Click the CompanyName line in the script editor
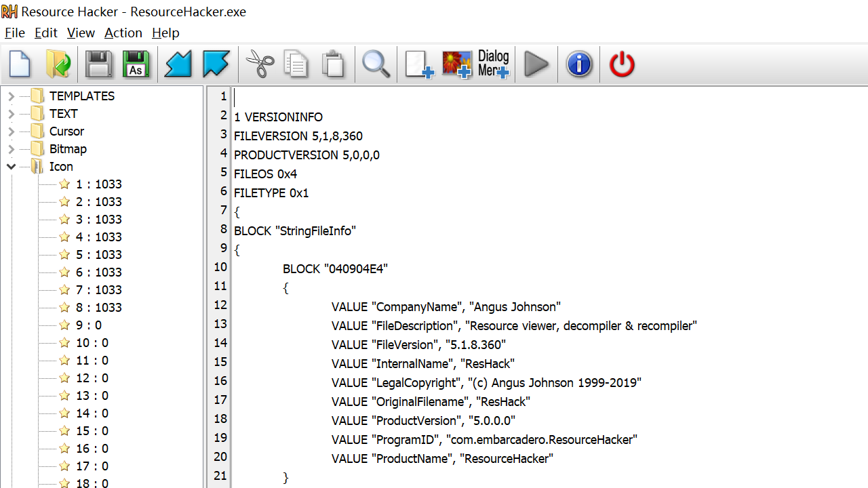The width and height of the screenshot is (868, 488). click(x=446, y=307)
